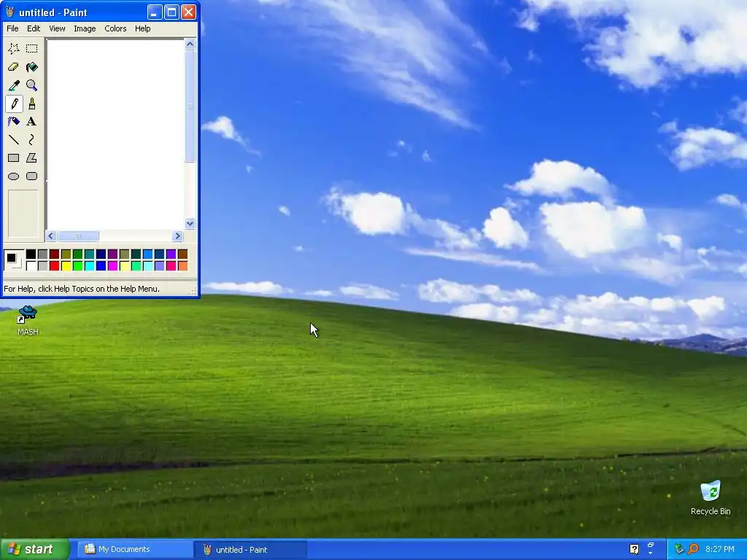Viewport: 747px width, 560px height.
Task: Minimize the Paint window
Action: coord(154,12)
